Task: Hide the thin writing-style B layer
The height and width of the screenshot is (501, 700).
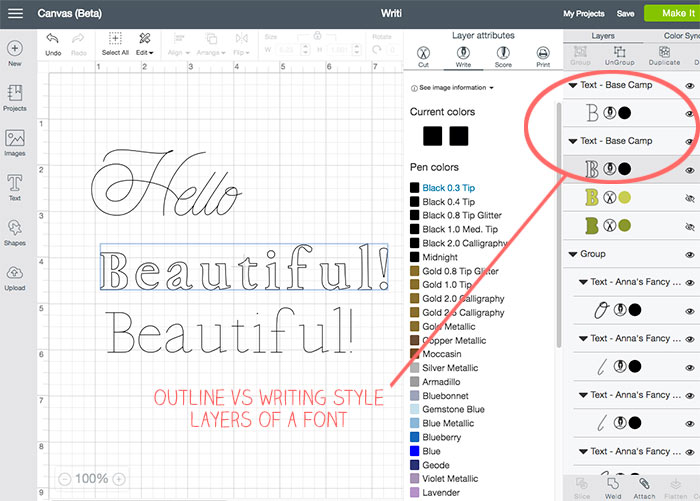Action: [690, 114]
